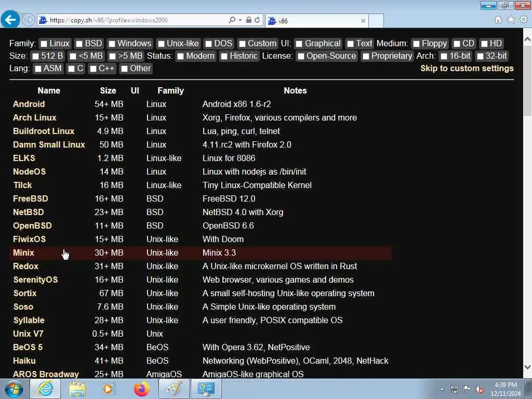
Task: Enable the 512 B size filter
Action: [x=35, y=56]
